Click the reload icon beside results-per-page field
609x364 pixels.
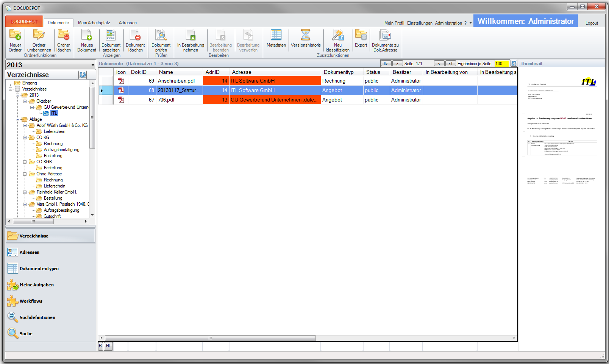(514, 64)
